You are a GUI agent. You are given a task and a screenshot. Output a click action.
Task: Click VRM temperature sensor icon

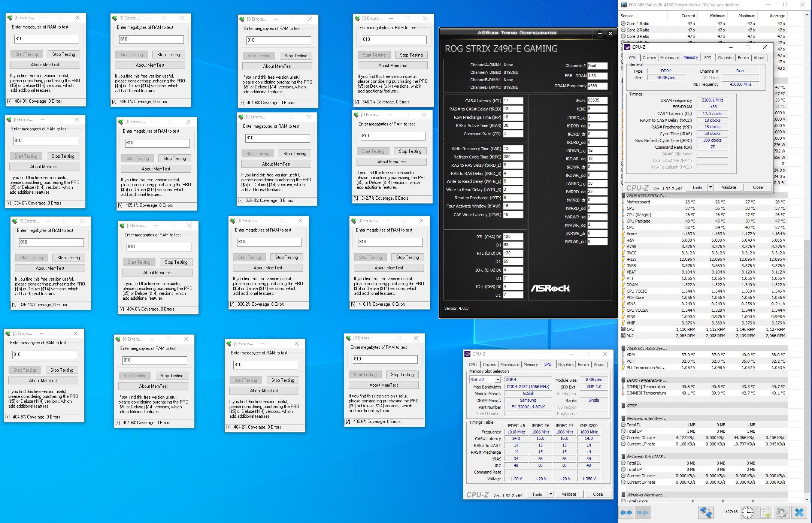pyautogui.click(x=623, y=355)
